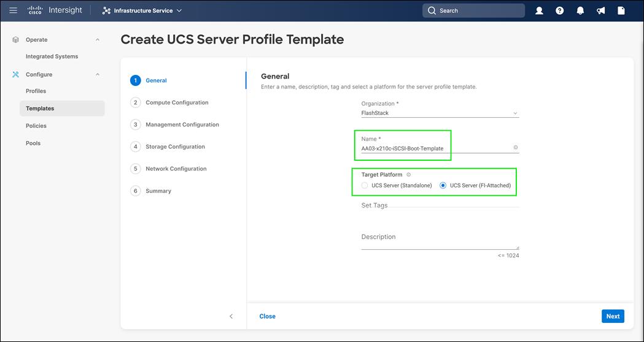Select UCS Server (FI-Attached) radio button
Image resolution: width=644 pixels, height=342 pixels.
tap(443, 185)
